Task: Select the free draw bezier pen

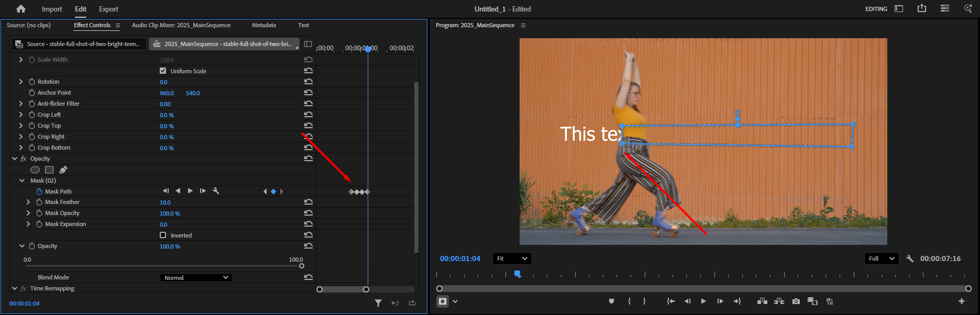Action: click(63, 170)
